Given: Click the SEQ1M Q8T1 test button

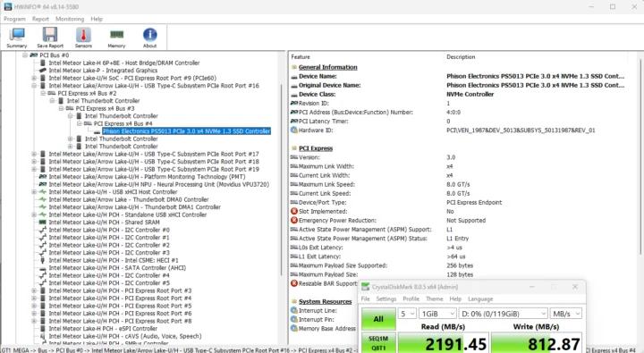Looking at the screenshot, I should 378,343.
